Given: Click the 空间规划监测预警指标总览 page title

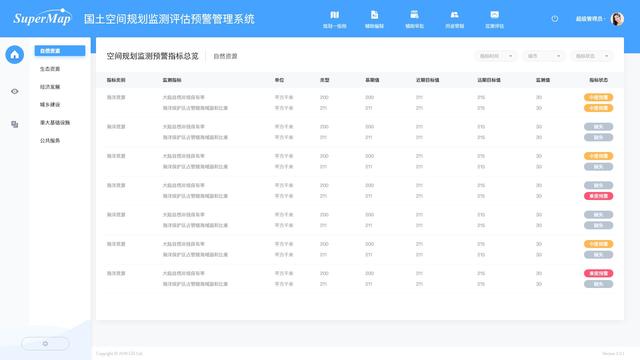Looking at the screenshot, I should 152,56.
